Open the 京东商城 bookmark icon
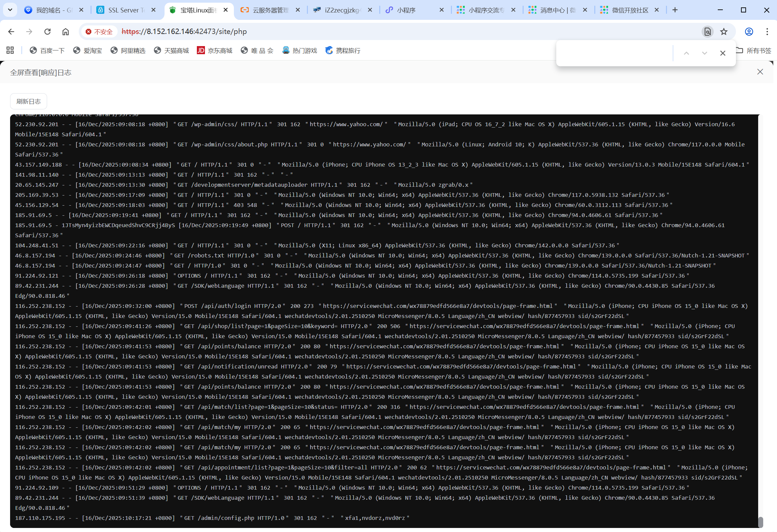The image size is (777, 532). tap(201, 50)
